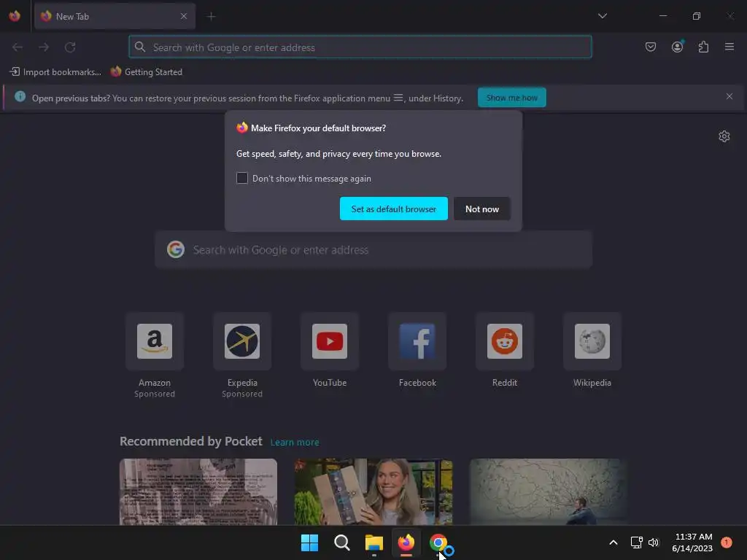Go forward using the forward arrow
747x560 pixels.
44,47
